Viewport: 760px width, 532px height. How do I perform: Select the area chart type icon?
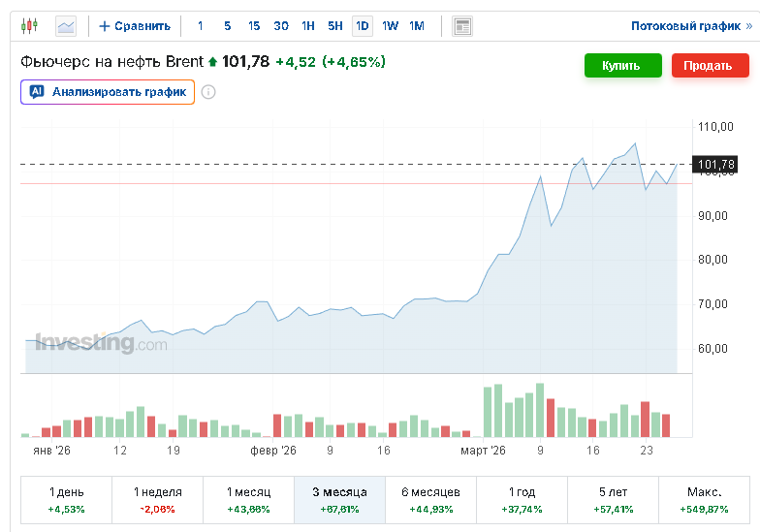[x=66, y=26]
